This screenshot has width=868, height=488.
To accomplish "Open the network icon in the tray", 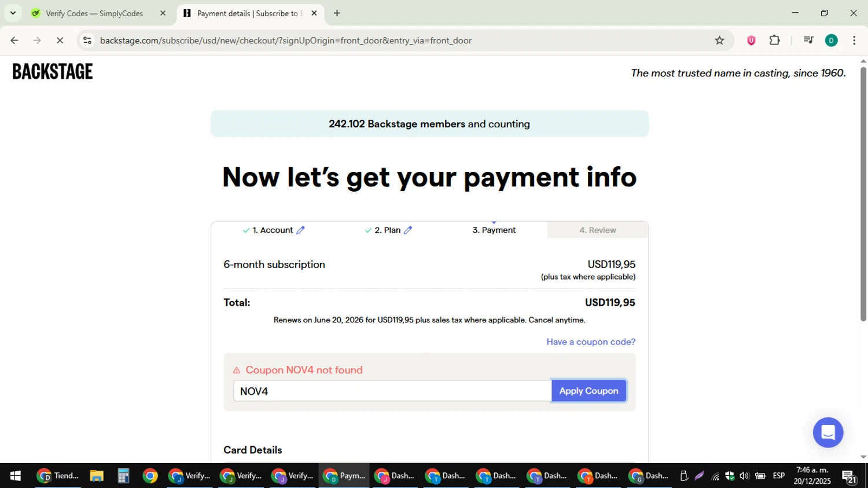I will click(715, 476).
